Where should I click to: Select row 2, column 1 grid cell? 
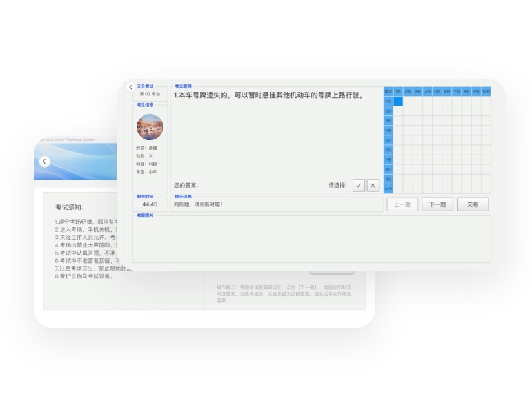399,111
